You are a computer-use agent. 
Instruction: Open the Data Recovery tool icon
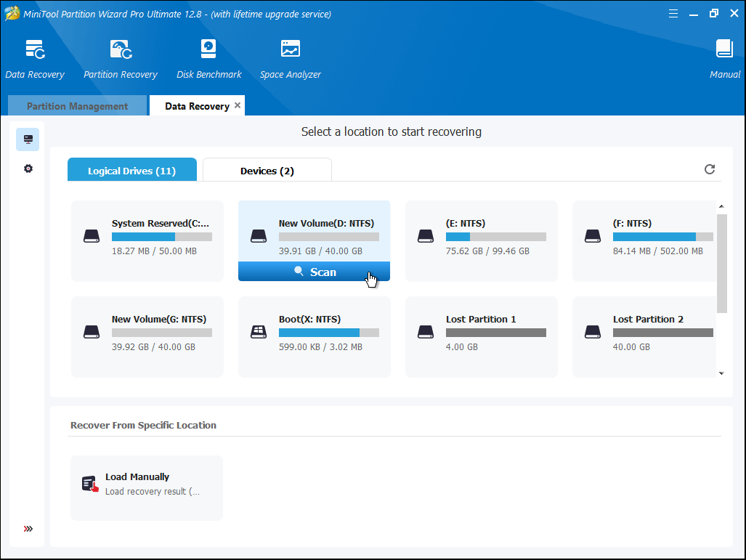[x=35, y=49]
